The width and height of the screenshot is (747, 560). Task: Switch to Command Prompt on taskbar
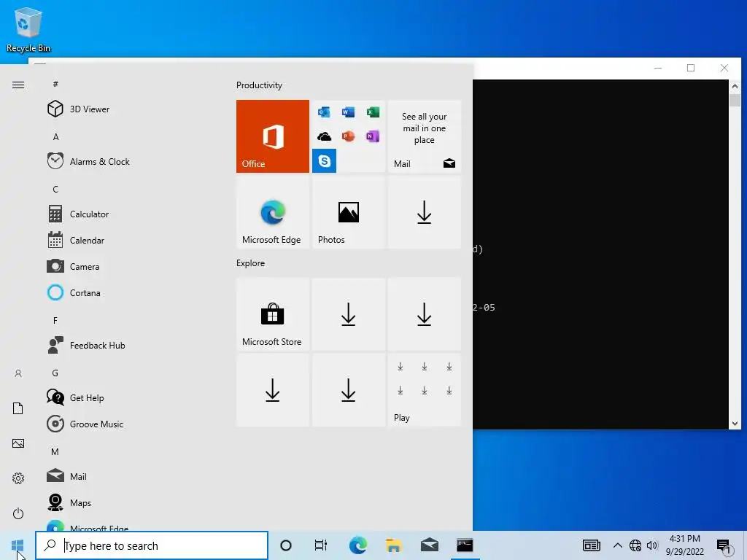[465, 545]
